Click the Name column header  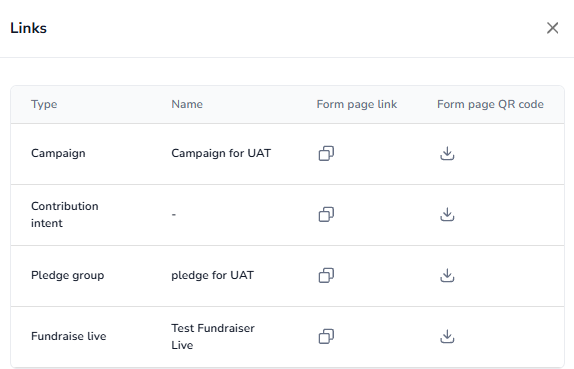click(x=187, y=104)
